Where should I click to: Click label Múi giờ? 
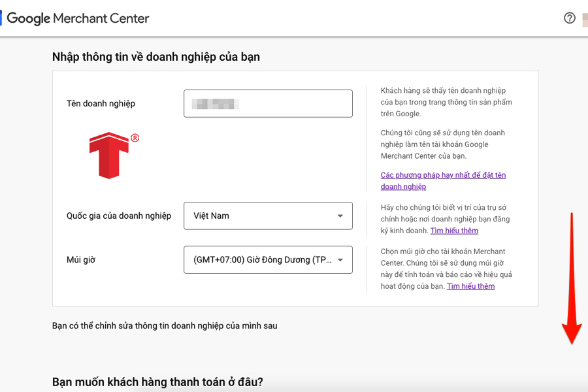click(81, 259)
